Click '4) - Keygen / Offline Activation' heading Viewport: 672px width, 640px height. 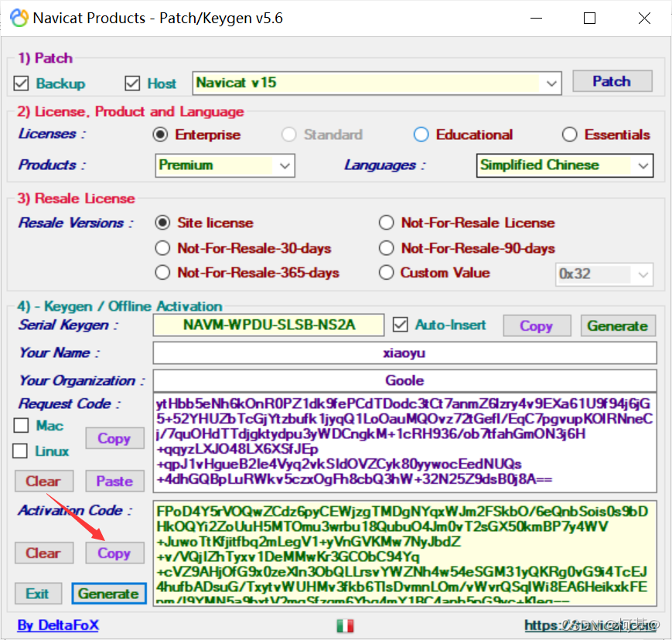(x=120, y=306)
